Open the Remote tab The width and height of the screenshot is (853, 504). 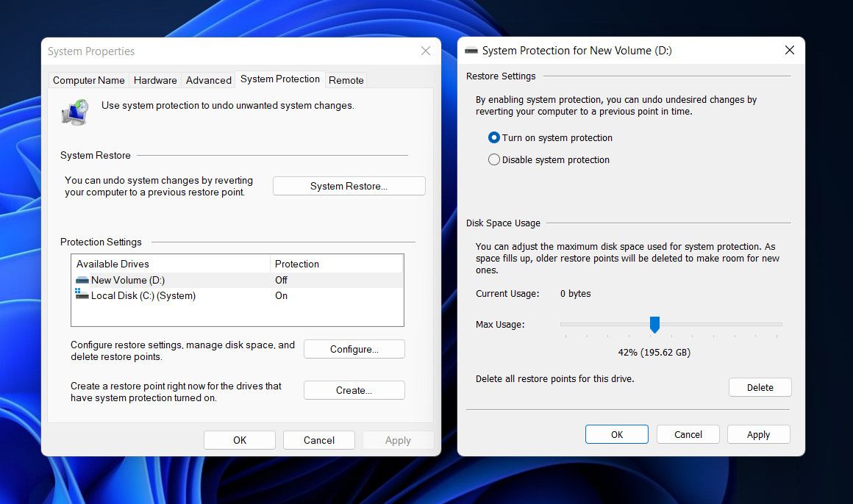tap(346, 80)
